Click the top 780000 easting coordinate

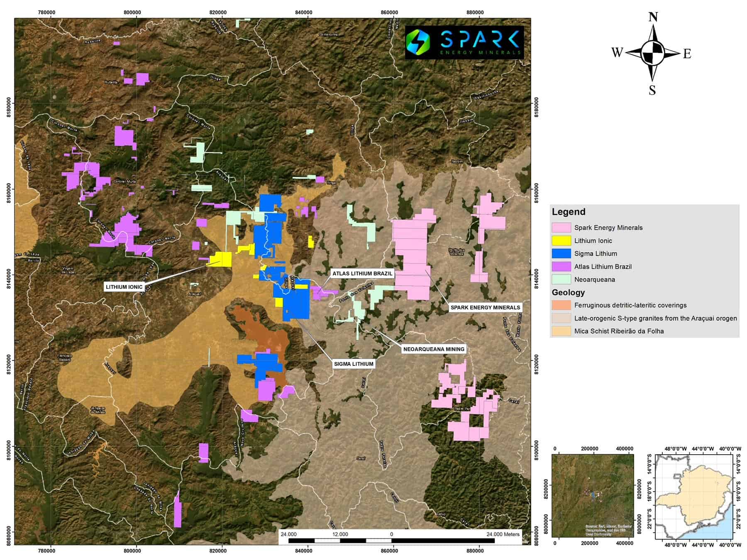(46, 12)
